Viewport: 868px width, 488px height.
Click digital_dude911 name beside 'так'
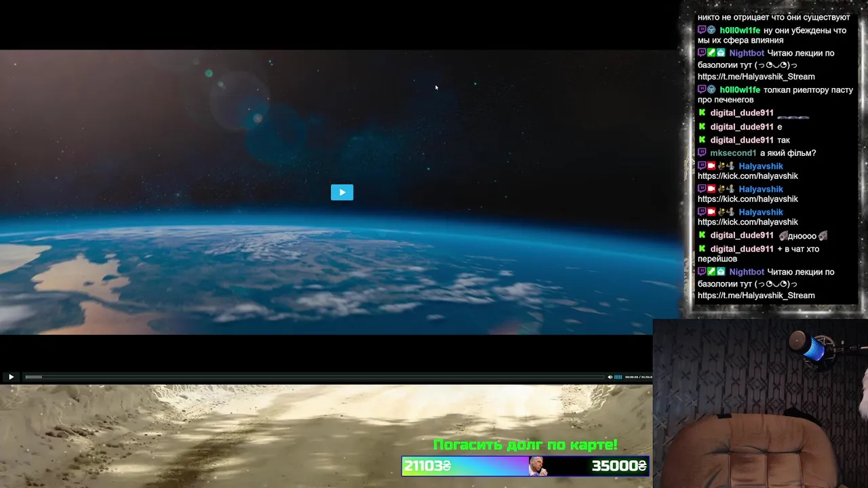point(742,140)
